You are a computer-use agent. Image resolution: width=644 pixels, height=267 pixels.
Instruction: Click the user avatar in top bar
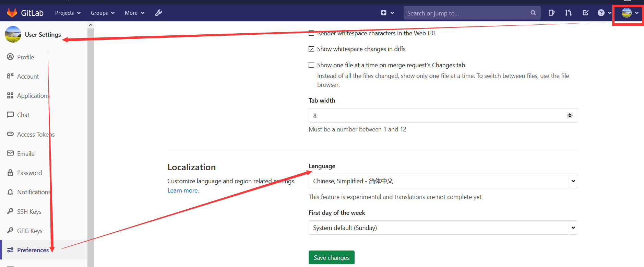(x=627, y=13)
